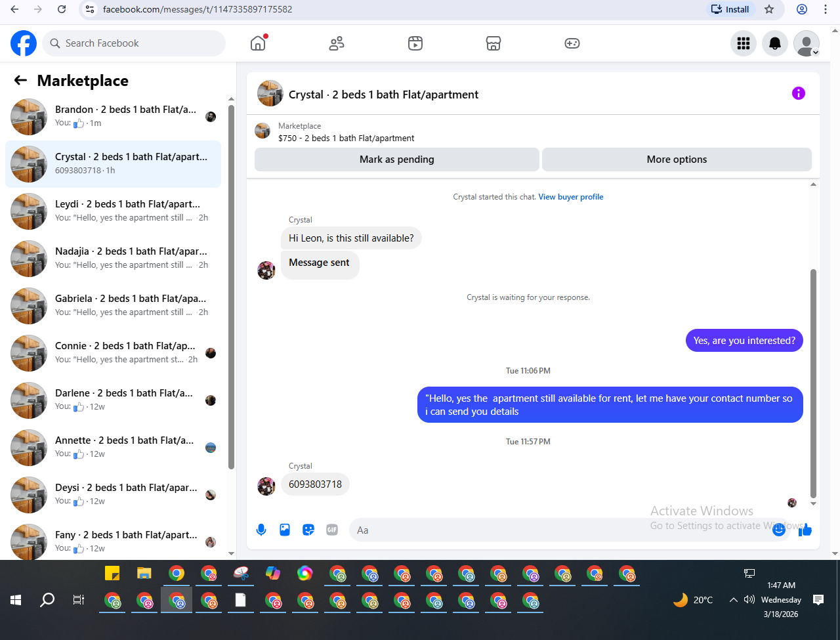This screenshot has height=640, width=840.
Task: Open the Facebook Menu grid icon
Action: 744,43
